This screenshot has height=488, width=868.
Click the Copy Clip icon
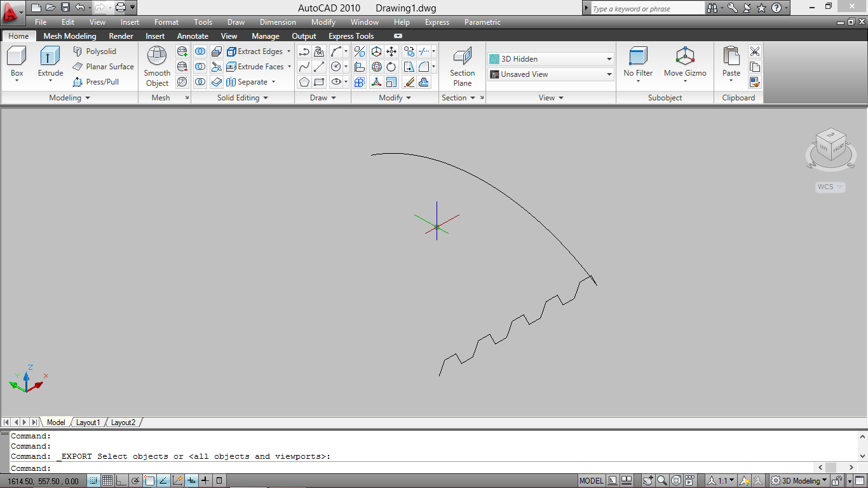tap(755, 67)
